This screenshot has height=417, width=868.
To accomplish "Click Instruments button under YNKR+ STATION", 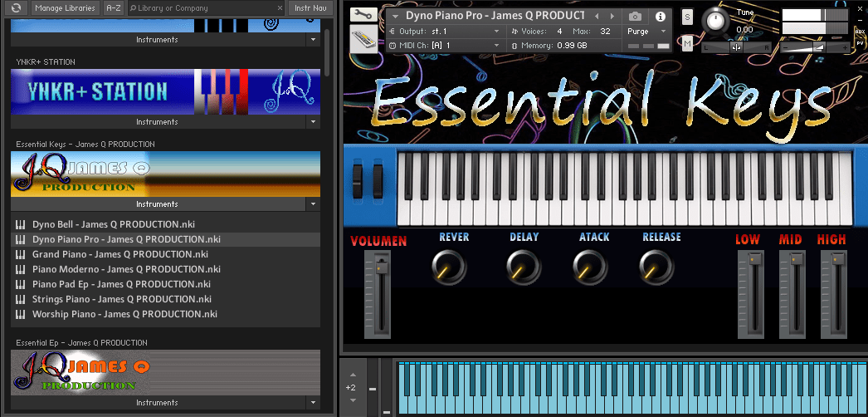I will (158, 122).
